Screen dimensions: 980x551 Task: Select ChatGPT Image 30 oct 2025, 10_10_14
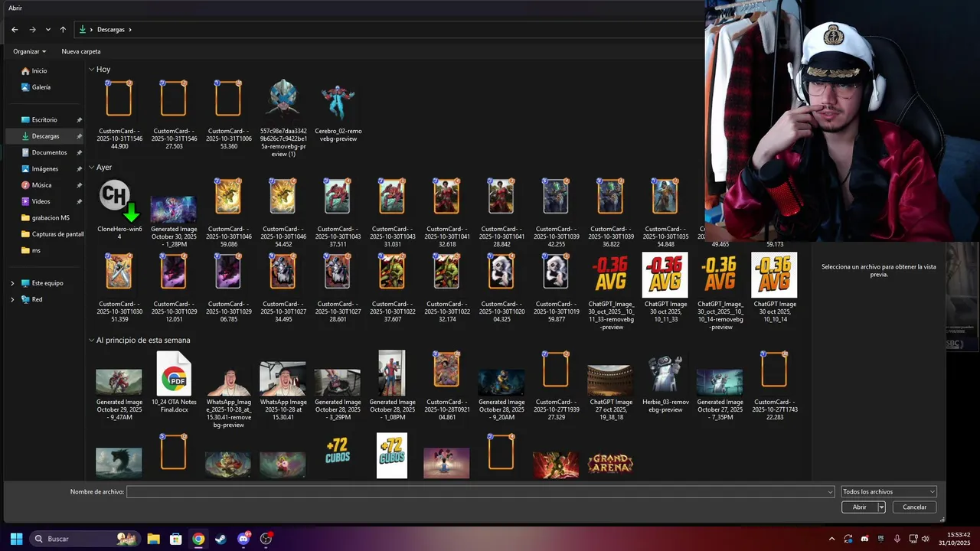tap(775, 288)
